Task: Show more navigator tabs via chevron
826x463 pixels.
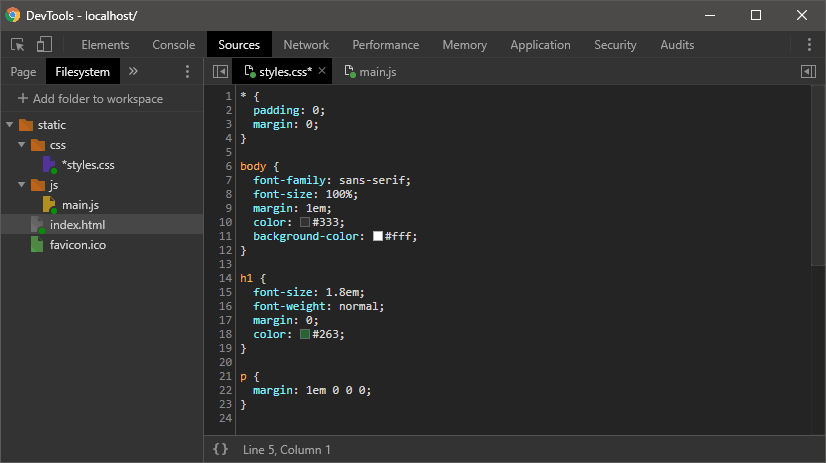Action: 134,72
